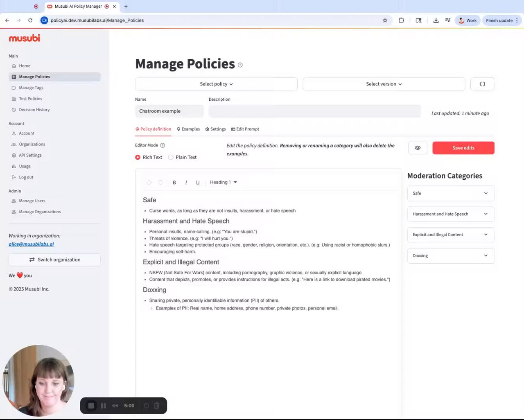Reload the page with refresh icon

tap(30, 20)
